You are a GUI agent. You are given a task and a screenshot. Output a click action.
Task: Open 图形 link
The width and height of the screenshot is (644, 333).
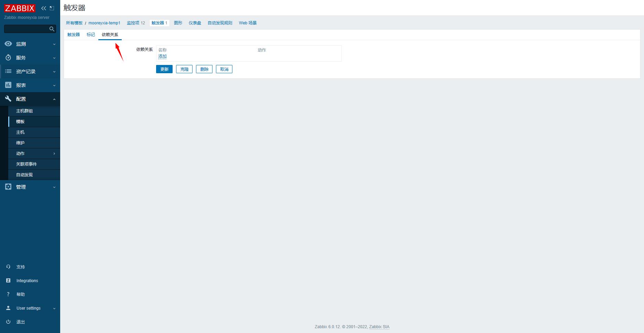pyautogui.click(x=178, y=23)
